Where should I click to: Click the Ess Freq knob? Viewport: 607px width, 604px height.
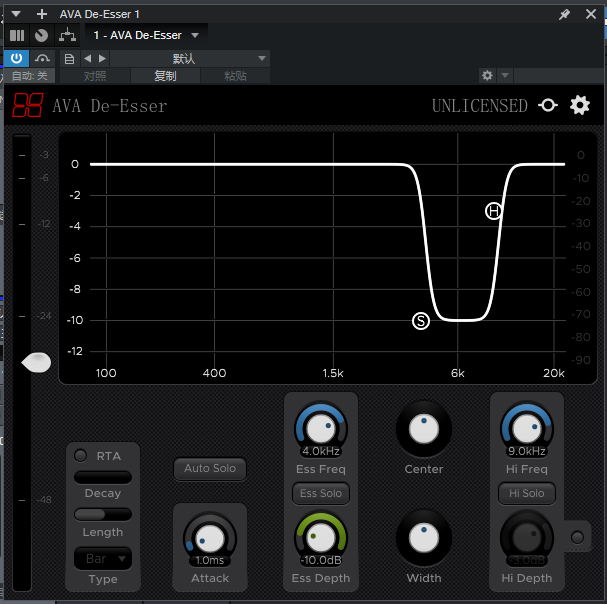[x=321, y=429]
